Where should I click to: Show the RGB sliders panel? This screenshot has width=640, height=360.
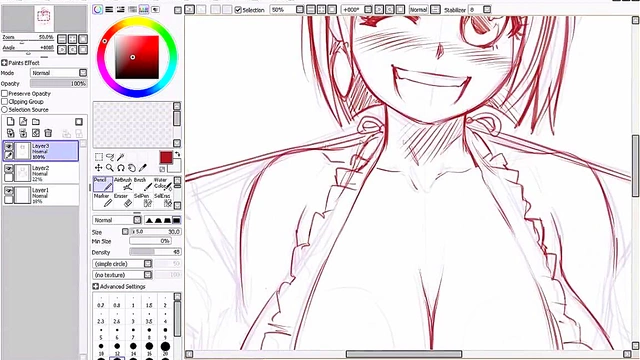pos(109,9)
